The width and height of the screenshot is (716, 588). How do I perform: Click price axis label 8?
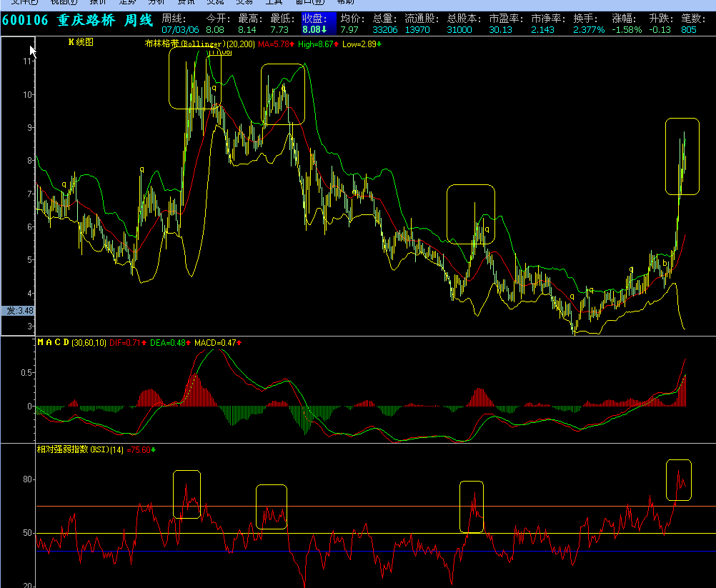click(30, 161)
